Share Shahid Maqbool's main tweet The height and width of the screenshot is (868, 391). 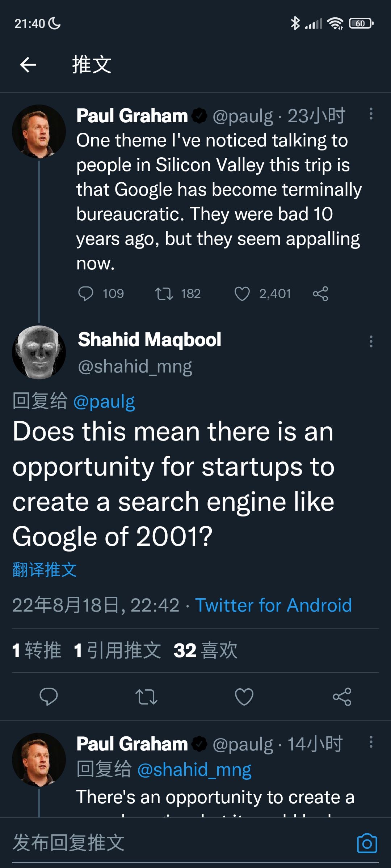342,697
